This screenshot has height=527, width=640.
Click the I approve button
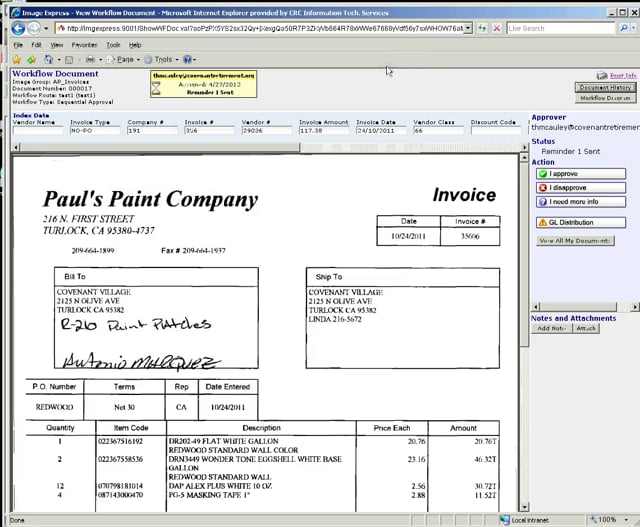580,174
